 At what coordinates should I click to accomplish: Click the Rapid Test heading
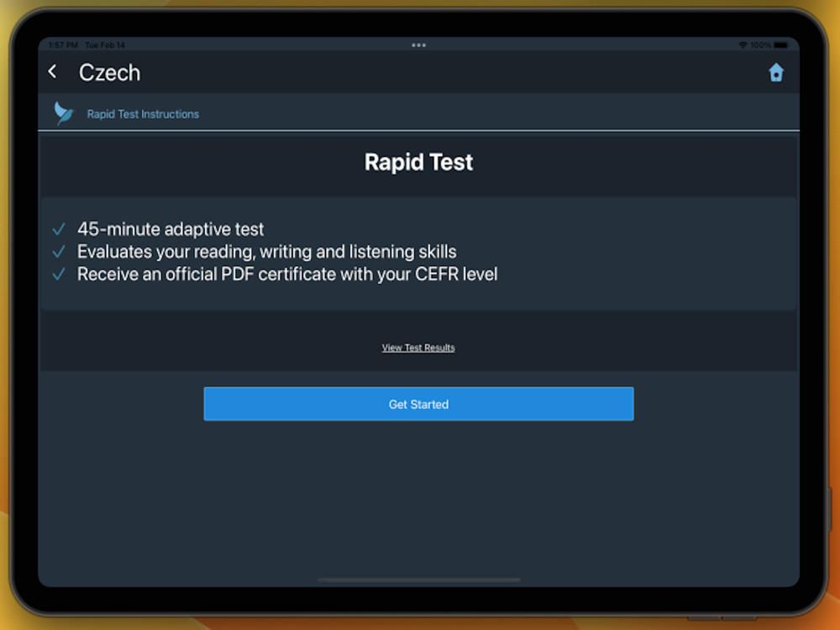[x=418, y=162]
